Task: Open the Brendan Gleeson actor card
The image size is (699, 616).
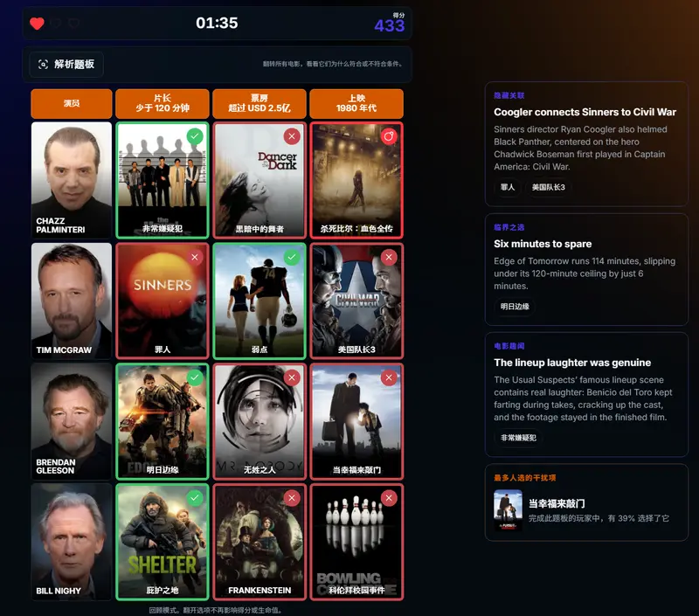Action: point(72,421)
